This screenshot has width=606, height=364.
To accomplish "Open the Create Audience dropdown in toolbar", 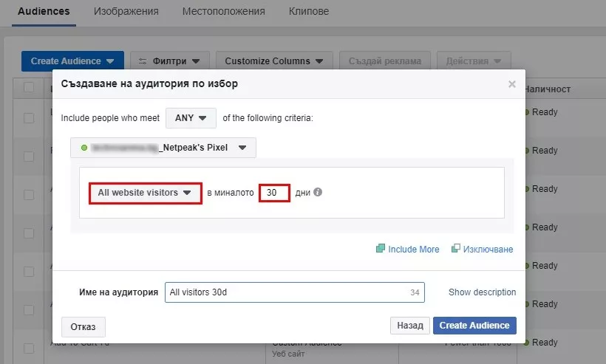I will [x=72, y=61].
